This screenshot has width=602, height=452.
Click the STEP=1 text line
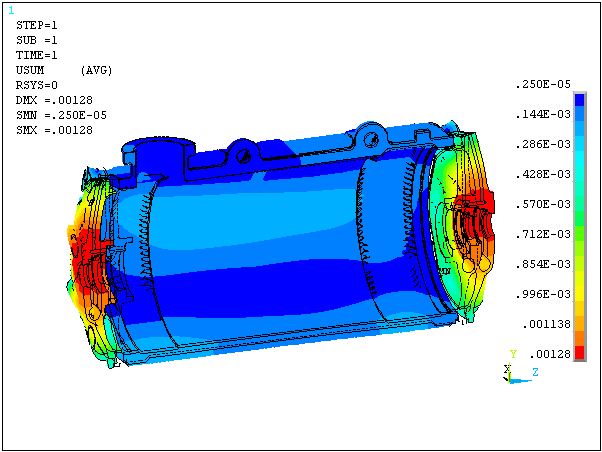click(38, 25)
